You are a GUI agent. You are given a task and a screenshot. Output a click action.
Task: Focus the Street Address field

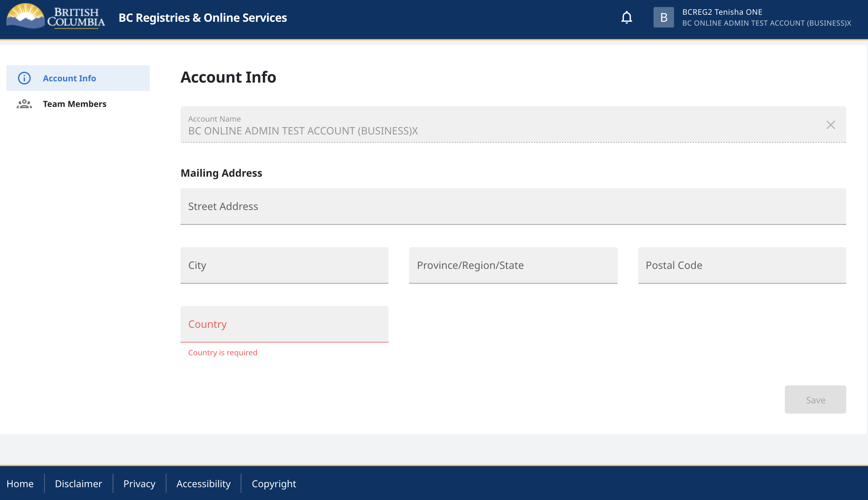(513, 206)
